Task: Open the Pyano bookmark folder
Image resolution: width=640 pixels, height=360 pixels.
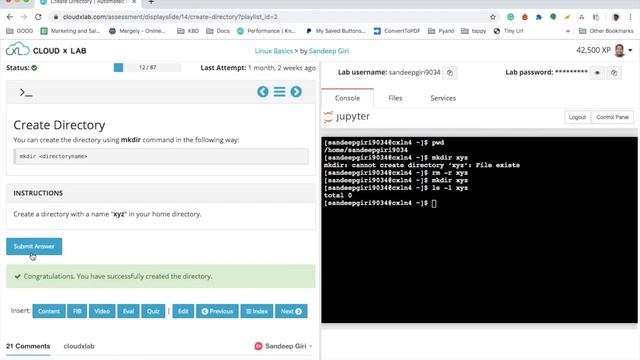Action: coord(441,31)
